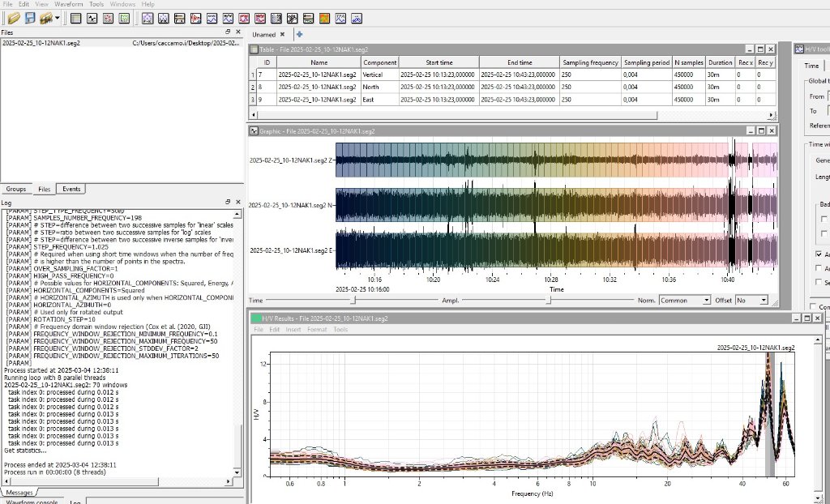Select the 2025-02-25_10-12NAK1.seg2 file entry
Screen dimensions: 830x504
pyautogui.click(x=41, y=43)
